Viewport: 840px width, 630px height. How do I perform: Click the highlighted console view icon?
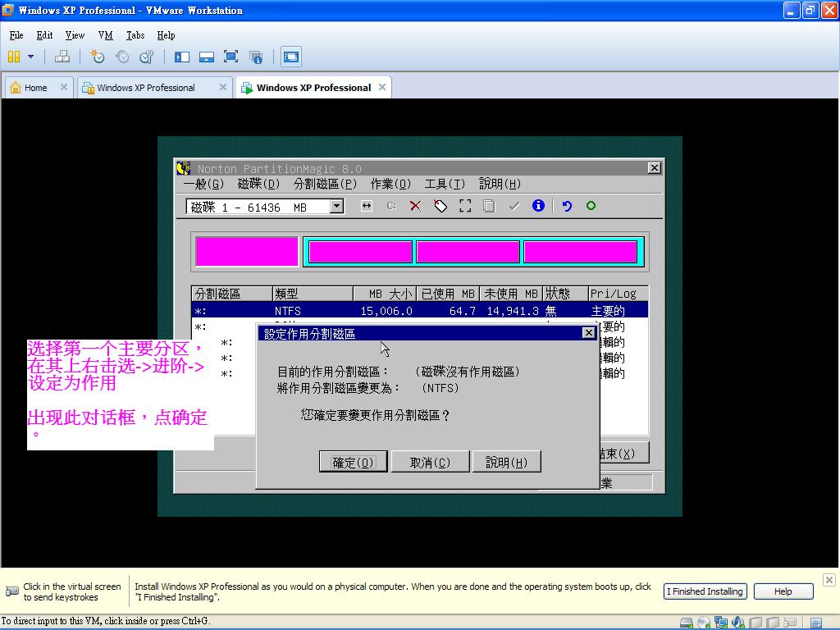(291, 57)
